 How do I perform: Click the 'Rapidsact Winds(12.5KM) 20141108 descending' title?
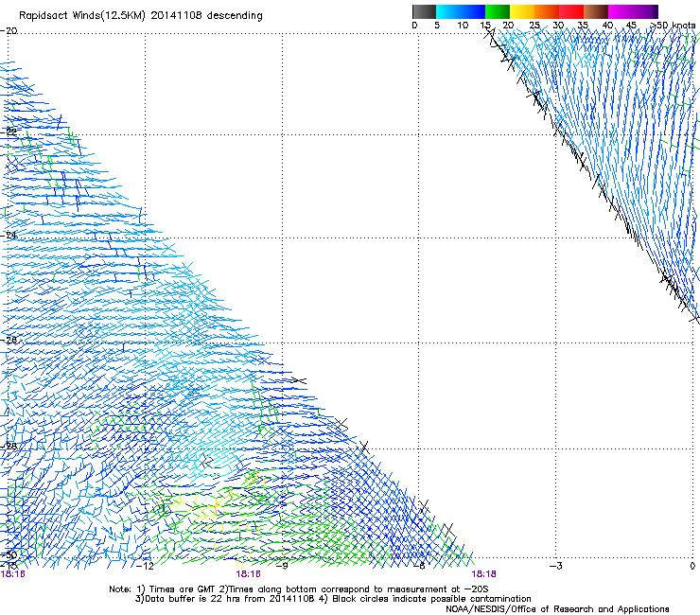point(141,16)
